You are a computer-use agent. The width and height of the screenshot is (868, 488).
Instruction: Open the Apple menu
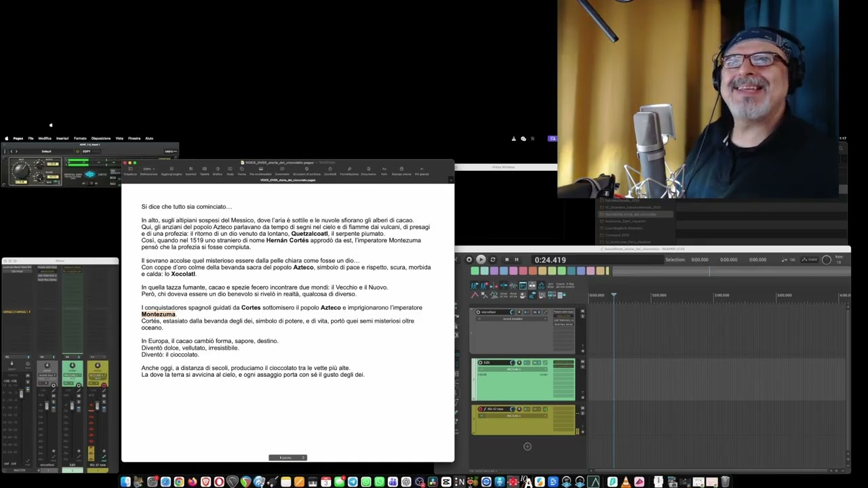tap(6, 138)
